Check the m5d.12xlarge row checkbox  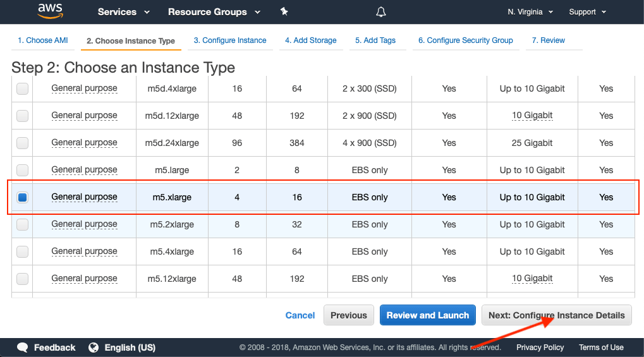[x=23, y=116]
